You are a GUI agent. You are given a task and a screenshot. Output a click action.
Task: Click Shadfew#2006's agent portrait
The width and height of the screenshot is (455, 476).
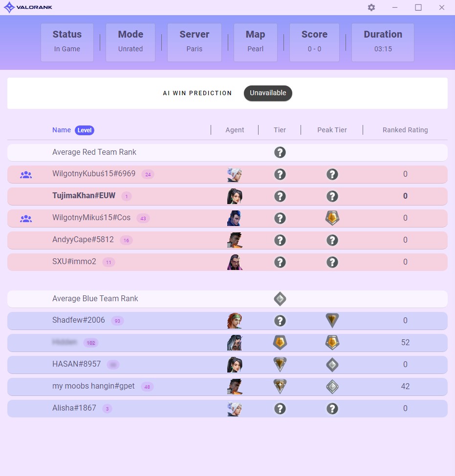[235, 321]
